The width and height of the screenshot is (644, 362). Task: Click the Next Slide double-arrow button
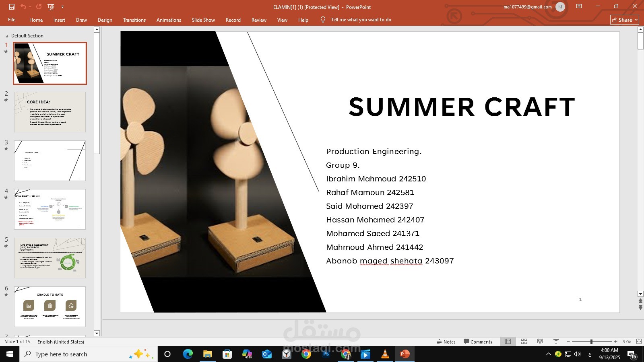coord(640,307)
